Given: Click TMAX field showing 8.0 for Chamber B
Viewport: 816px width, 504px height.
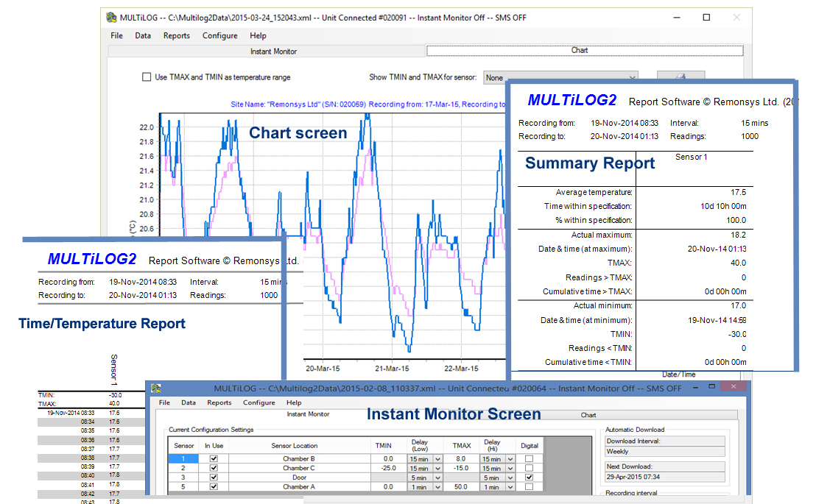Looking at the screenshot, I should [461, 458].
